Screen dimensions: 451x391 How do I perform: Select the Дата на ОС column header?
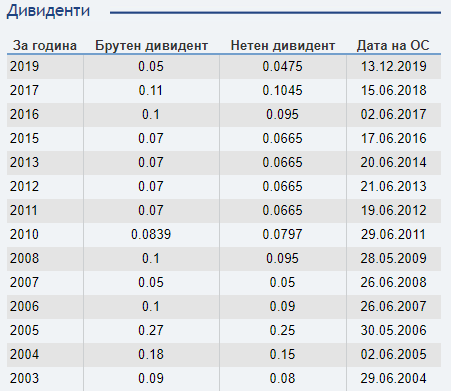coord(393,46)
